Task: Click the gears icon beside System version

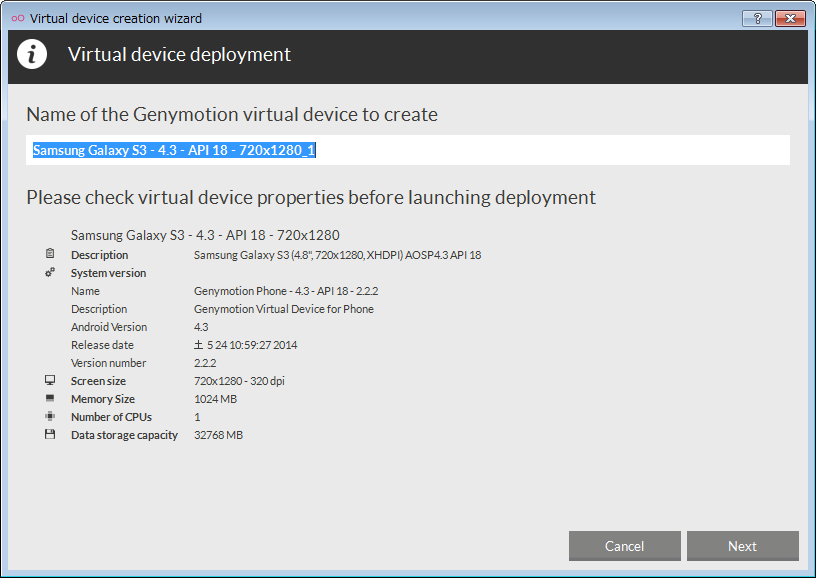Action: click(50, 272)
